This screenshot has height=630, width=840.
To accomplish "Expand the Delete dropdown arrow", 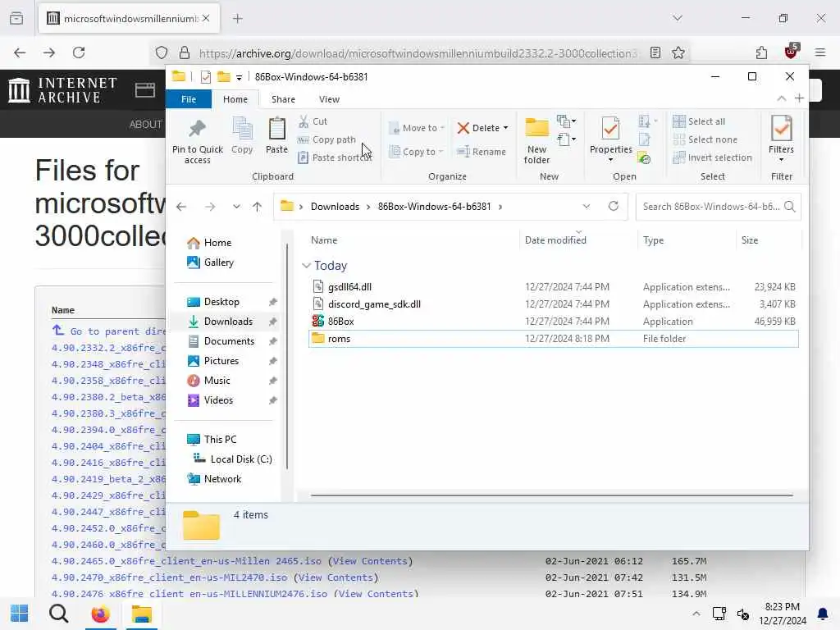I will click(x=505, y=128).
